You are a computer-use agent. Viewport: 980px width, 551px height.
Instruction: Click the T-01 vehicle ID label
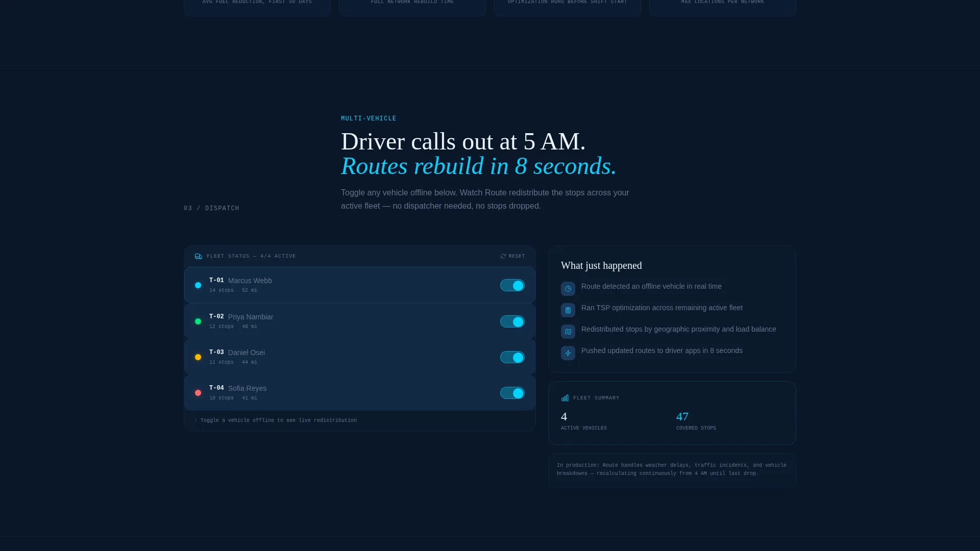(x=216, y=280)
